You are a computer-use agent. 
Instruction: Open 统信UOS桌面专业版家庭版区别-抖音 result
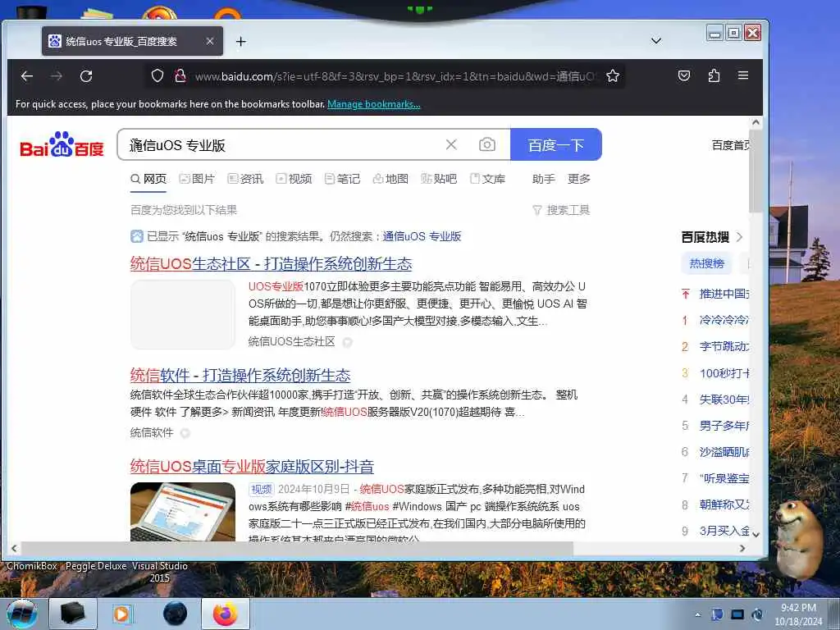click(252, 466)
